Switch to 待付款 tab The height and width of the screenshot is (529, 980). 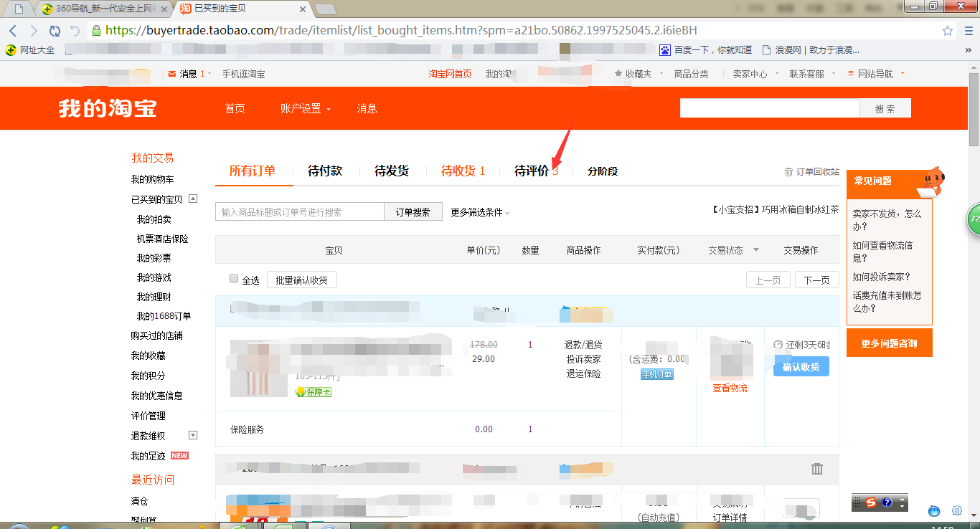coord(325,171)
